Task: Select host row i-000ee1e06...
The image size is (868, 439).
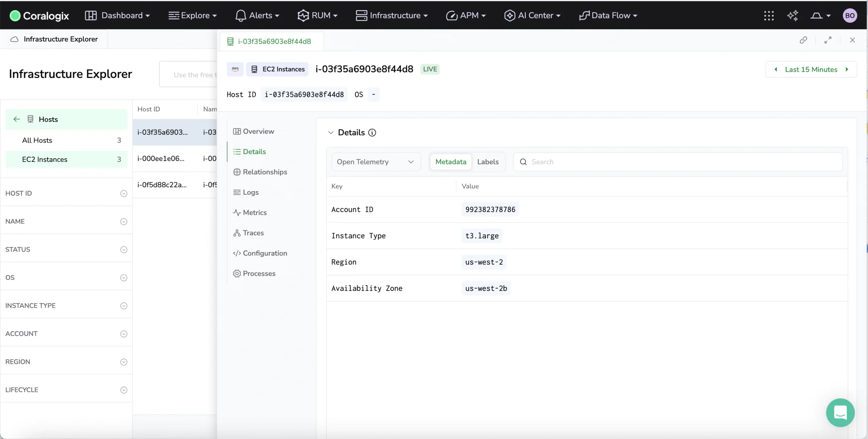Action: [x=175, y=159]
